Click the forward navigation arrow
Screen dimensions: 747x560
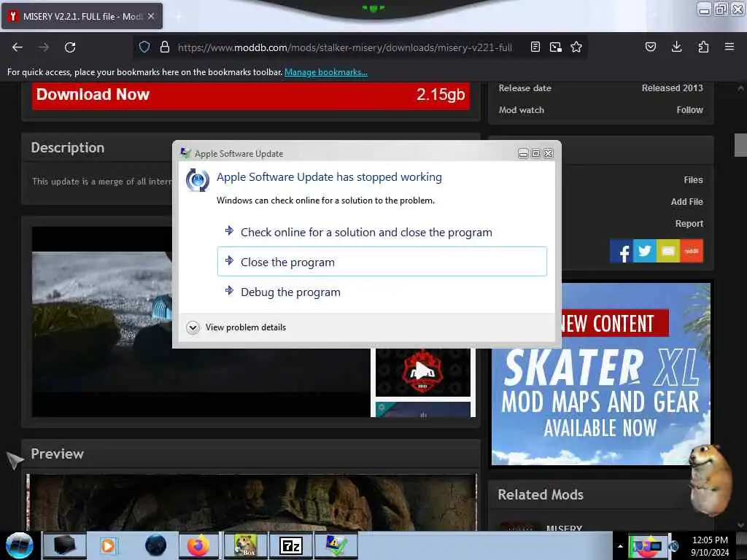44,47
